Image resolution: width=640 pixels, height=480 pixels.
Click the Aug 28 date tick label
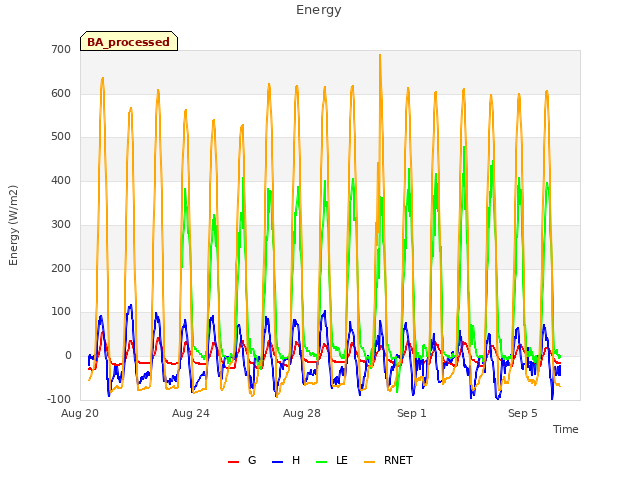click(x=302, y=413)
